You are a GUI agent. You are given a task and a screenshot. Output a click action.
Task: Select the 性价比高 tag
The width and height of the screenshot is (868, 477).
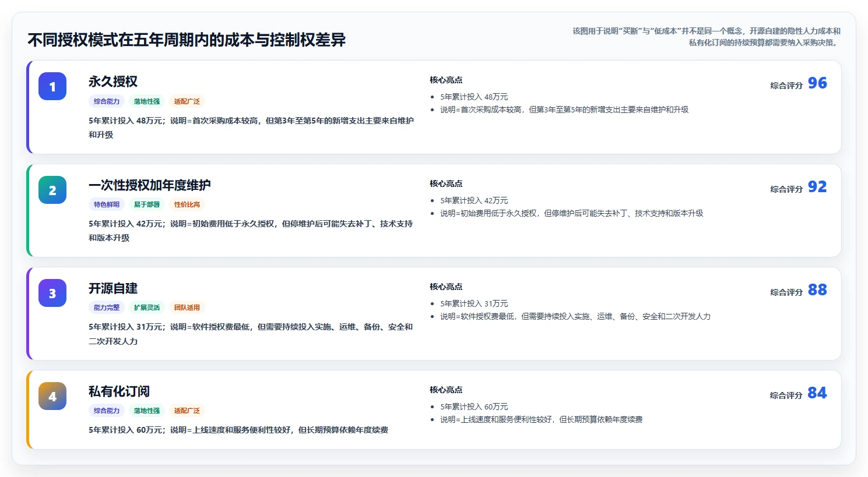[x=187, y=204]
